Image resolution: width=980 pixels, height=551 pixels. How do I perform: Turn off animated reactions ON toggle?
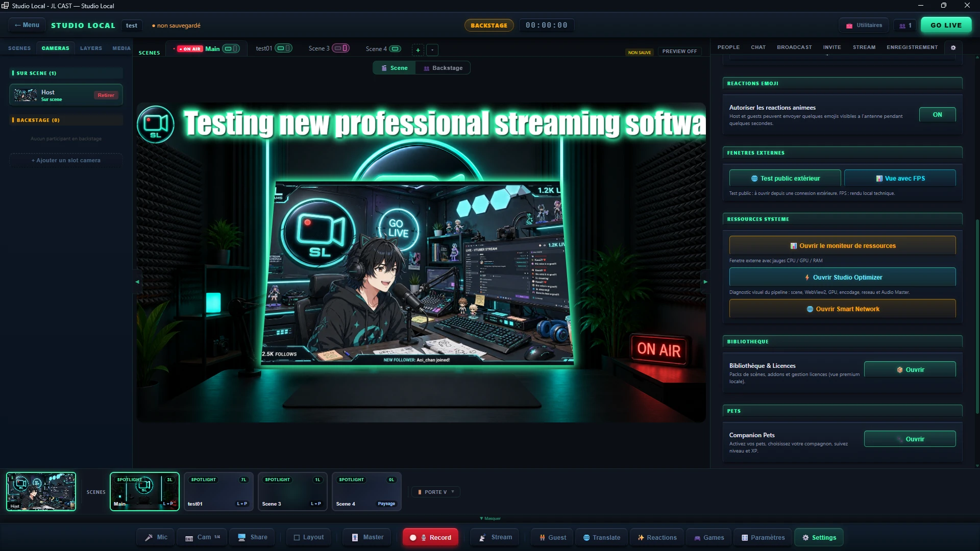click(x=937, y=115)
